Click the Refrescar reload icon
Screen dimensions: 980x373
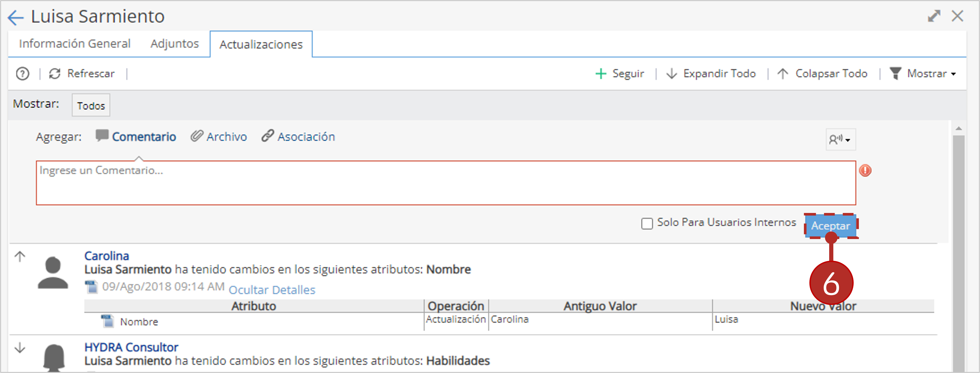click(x=55, y=74)
